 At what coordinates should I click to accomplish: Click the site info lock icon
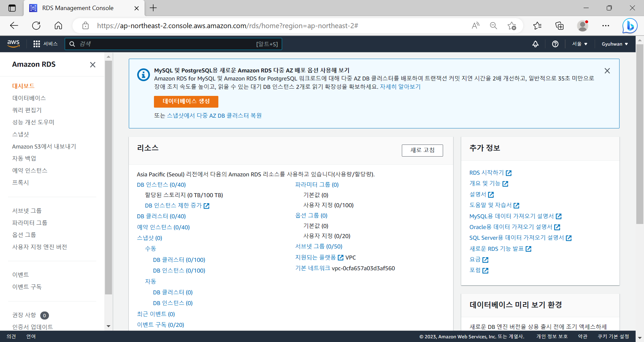coord(86,25)
